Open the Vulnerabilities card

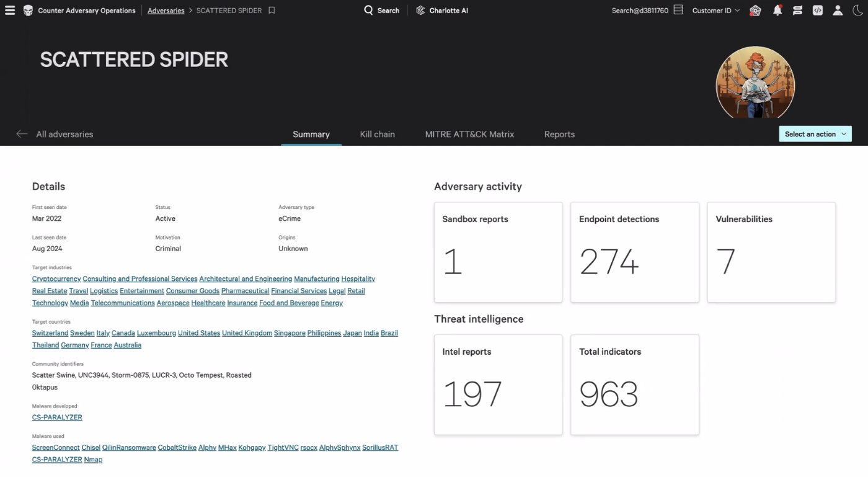pos(771,252)
